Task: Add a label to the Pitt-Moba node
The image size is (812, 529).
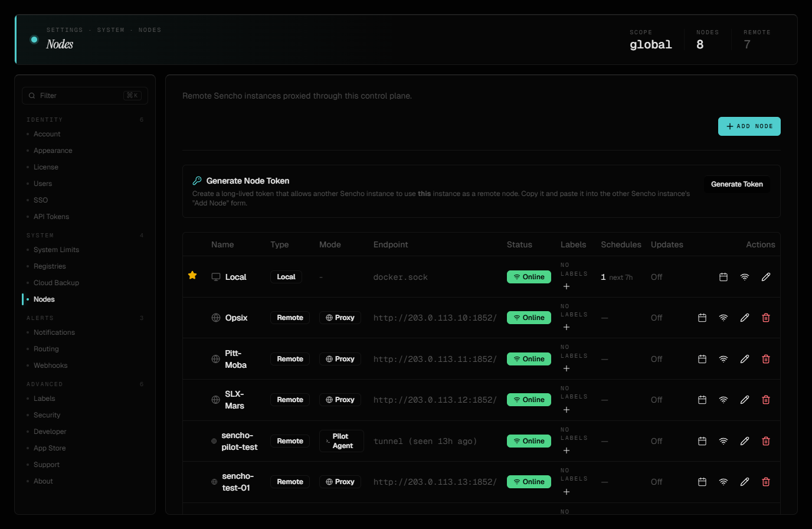Action: click(567, 368)
